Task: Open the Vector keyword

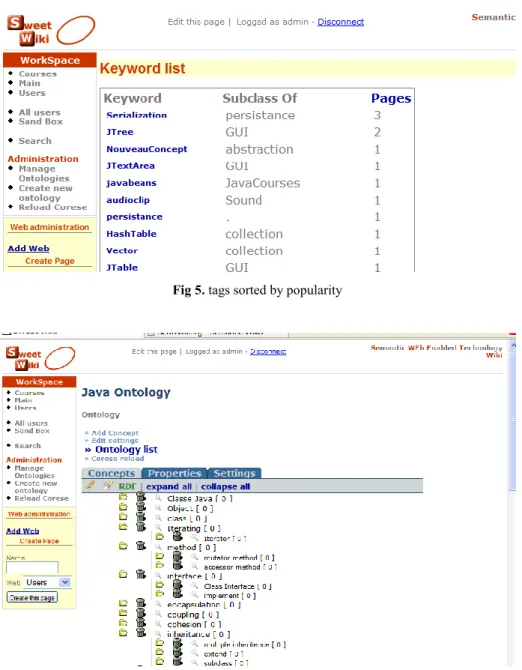Action: pos(122,251)
